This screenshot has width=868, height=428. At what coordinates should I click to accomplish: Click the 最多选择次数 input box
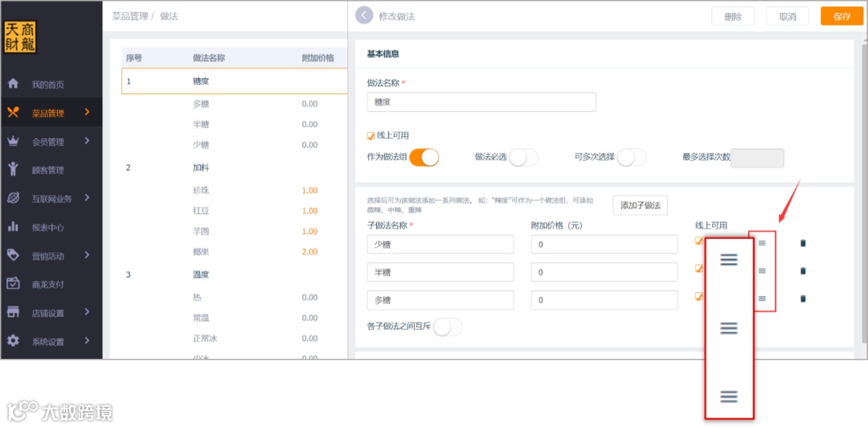pyautogui.click(x=757, y=158)
